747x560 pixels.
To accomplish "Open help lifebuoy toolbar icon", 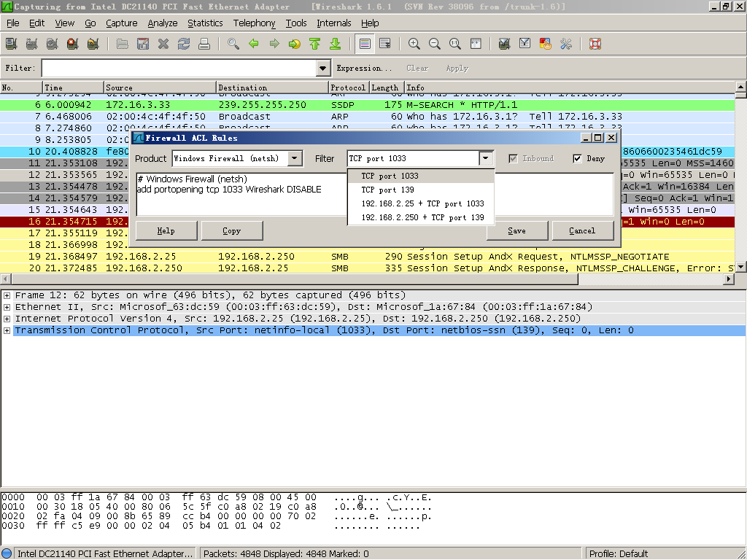I will point(595,44).
